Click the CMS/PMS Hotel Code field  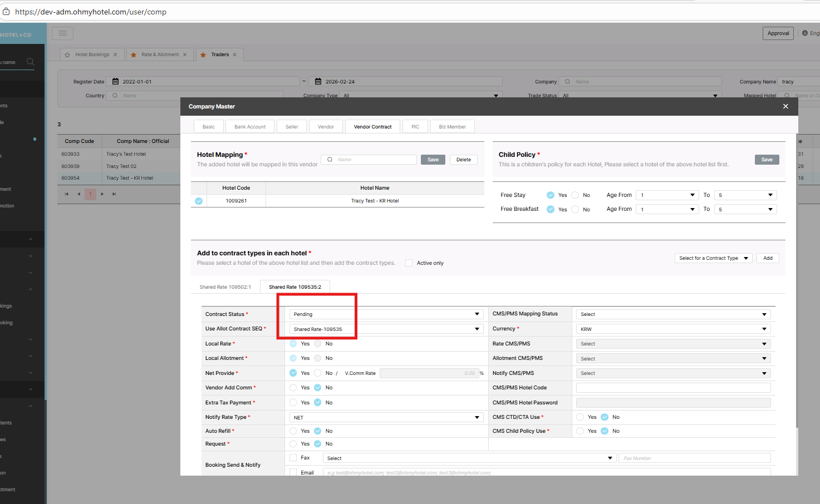(x=673, y=388)
